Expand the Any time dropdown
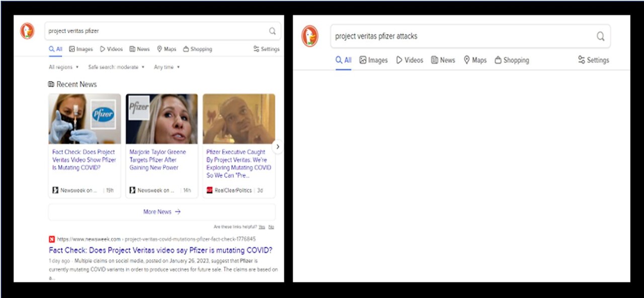The width and height of the screenshot is (644, 298). pyautogui.click(x=167, y=67)
